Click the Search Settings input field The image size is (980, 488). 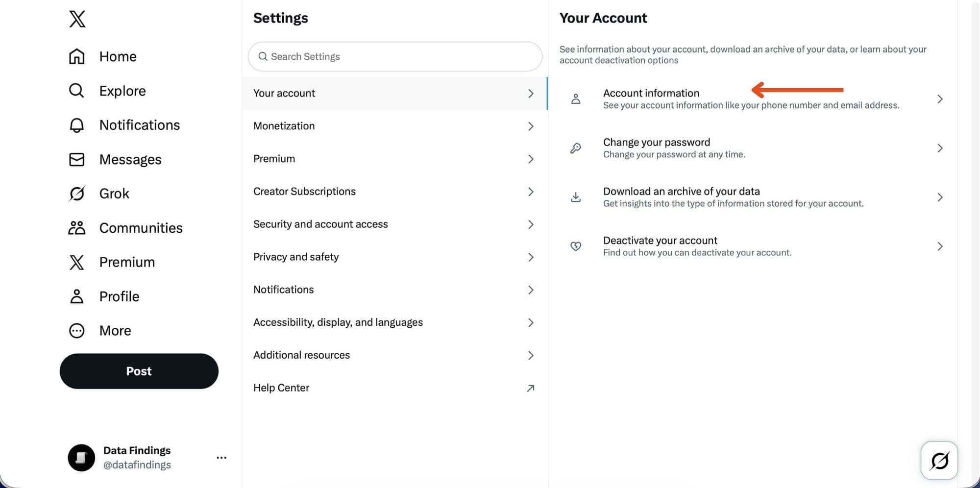point(394,56)
